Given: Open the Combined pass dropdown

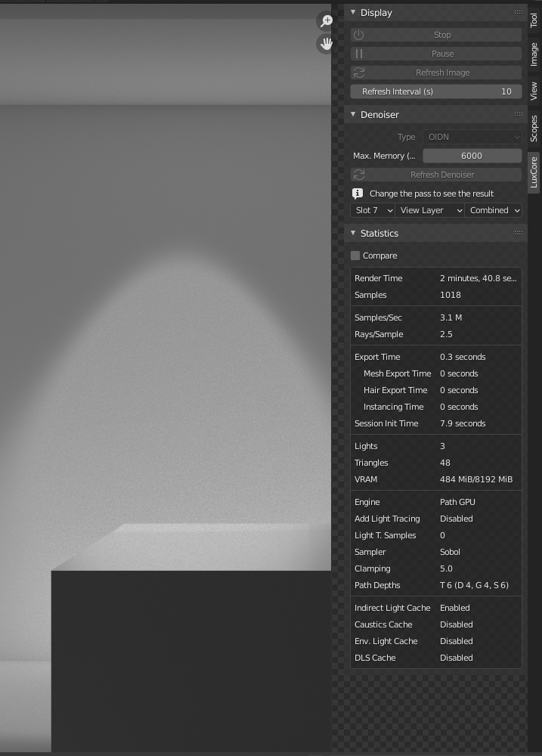Looking at the screenshot, I should click(494, 210).
